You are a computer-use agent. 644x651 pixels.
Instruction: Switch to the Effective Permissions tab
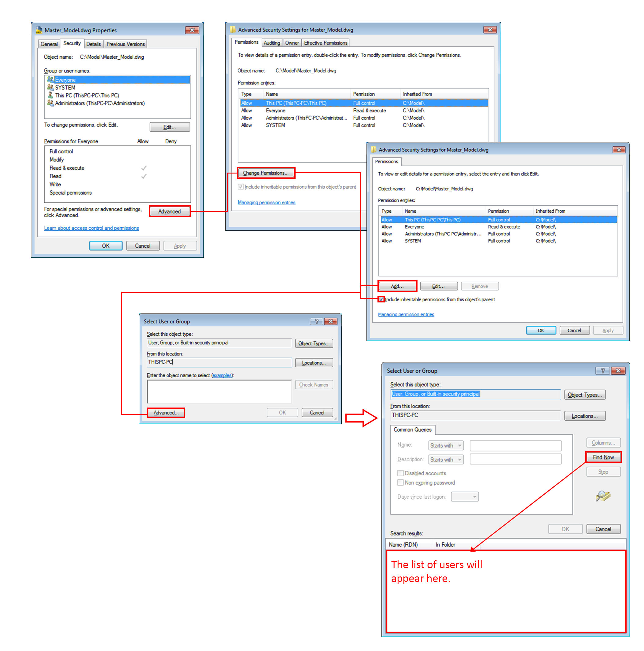click(x=326, y=43)
